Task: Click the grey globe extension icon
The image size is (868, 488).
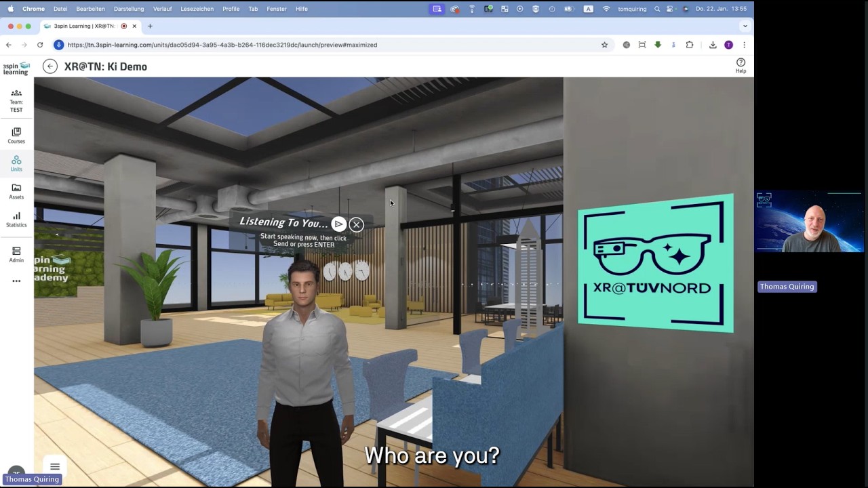Action: [626, 45]
